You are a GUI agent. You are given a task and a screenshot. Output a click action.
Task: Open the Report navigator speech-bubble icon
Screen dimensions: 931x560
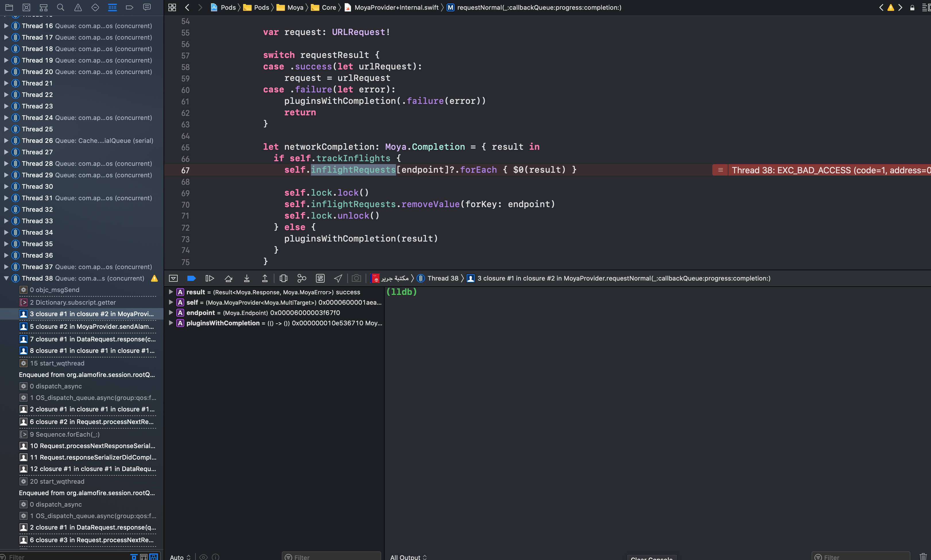(147, 7)
